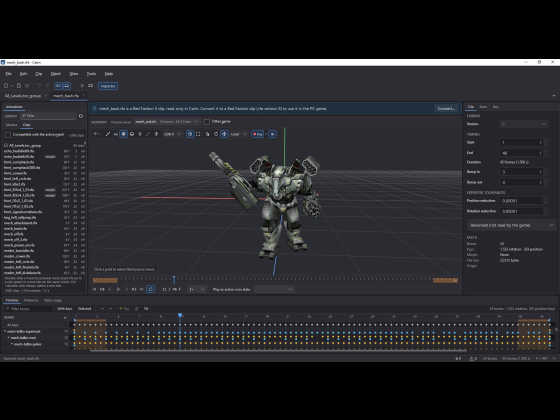Click the warnings icon in the status bar
This screenshot has width=560, height=420.
click(473, 359)
